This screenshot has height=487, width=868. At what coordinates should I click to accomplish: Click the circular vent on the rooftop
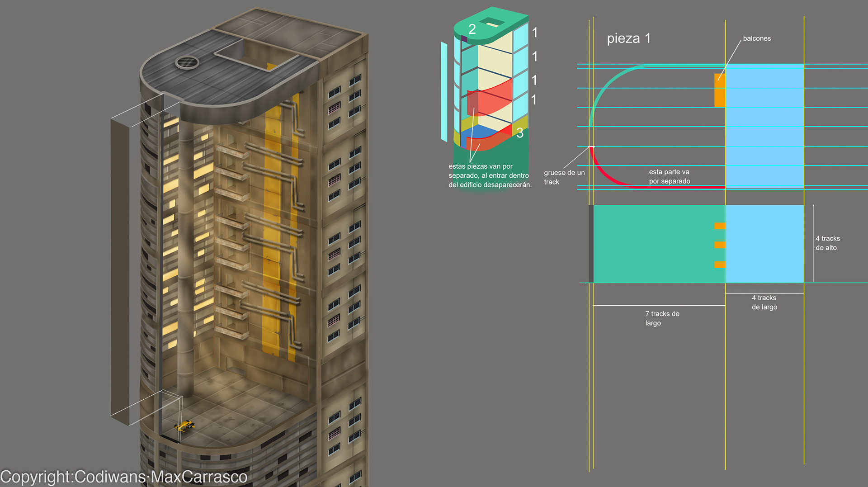click(x=187, y=62)
